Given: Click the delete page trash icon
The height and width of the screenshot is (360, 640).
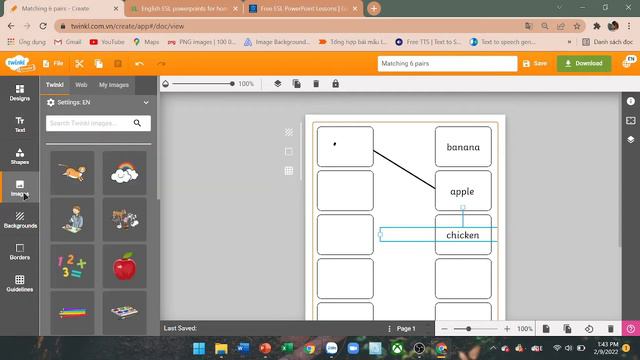Looking at the screenshot, I should coord(611,329).
